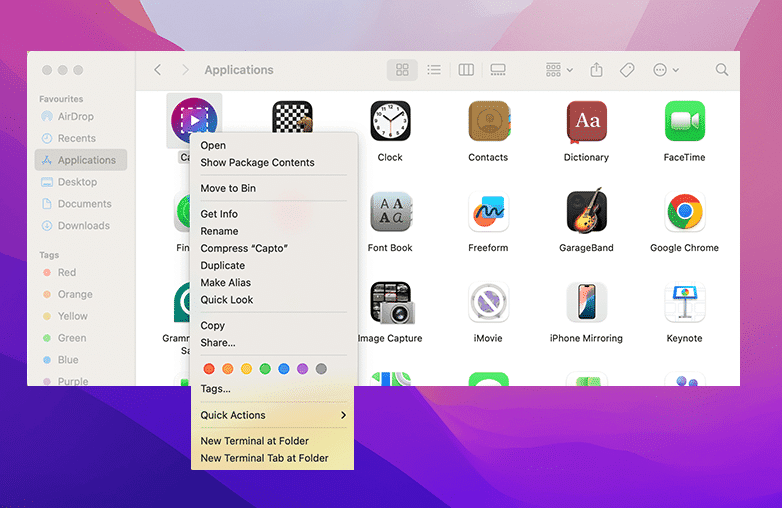Apply the purple tag color dot
The height and width of the screenshot is (508, 782).
coord(302,369)
